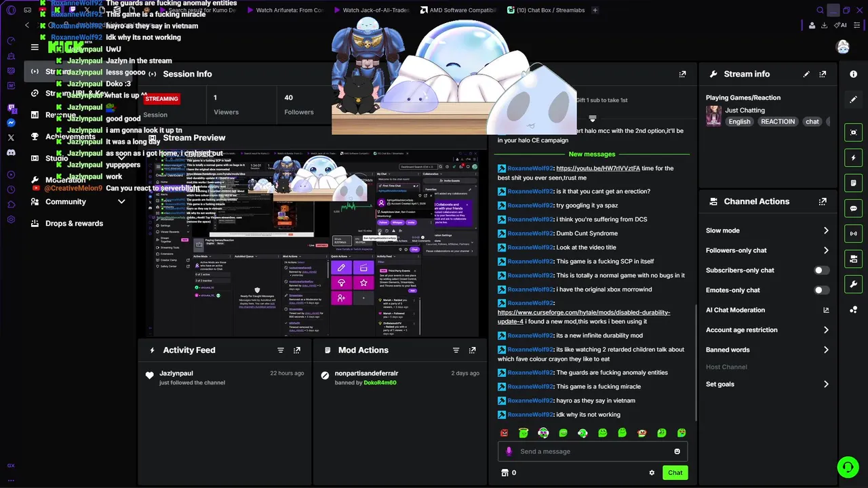Open the Activity Feed filter

coord(280,350)
